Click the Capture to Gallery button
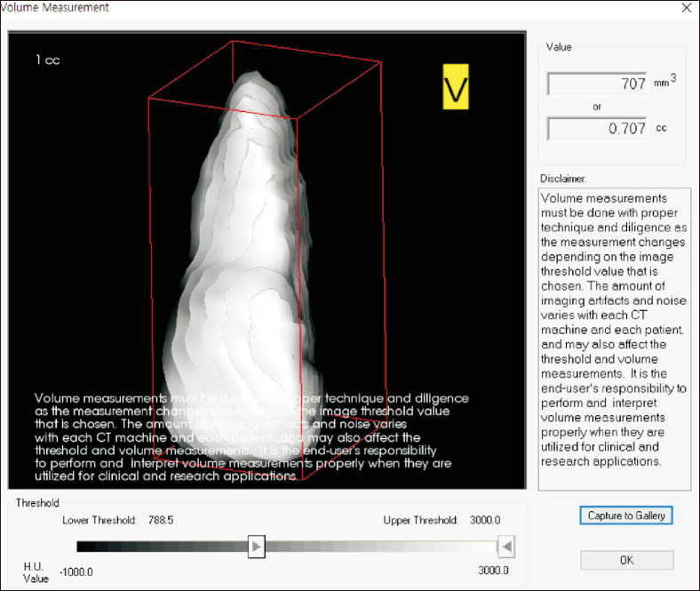This screenshot has height=591, width=700. (x=626, y=515)
